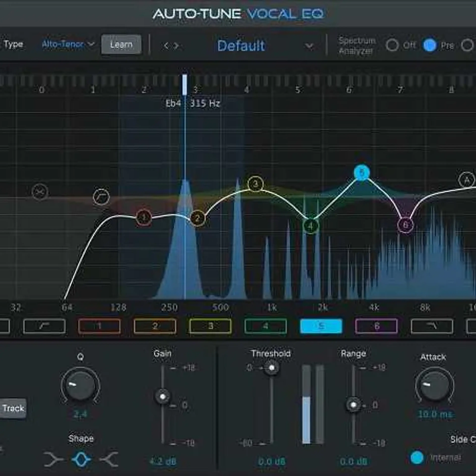Select the high-pass filter node on graph
Screen dimensions: 476x476
(101, 197)
